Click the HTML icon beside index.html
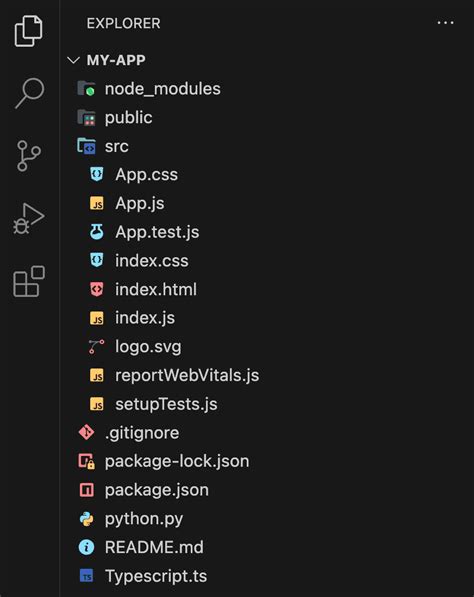This screenshot has height=597, width=474. pyautogui.click(x=97, y=289)
